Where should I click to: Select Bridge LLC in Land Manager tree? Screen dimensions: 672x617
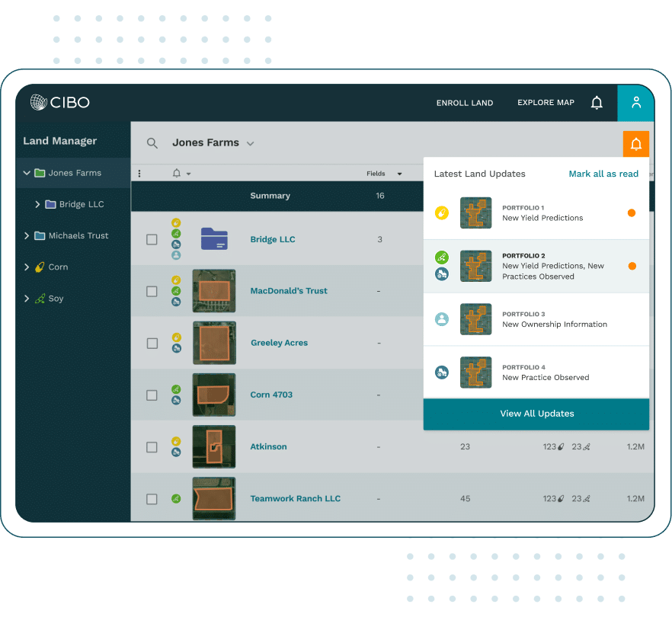pyautogui.click(x=82, y=204)
